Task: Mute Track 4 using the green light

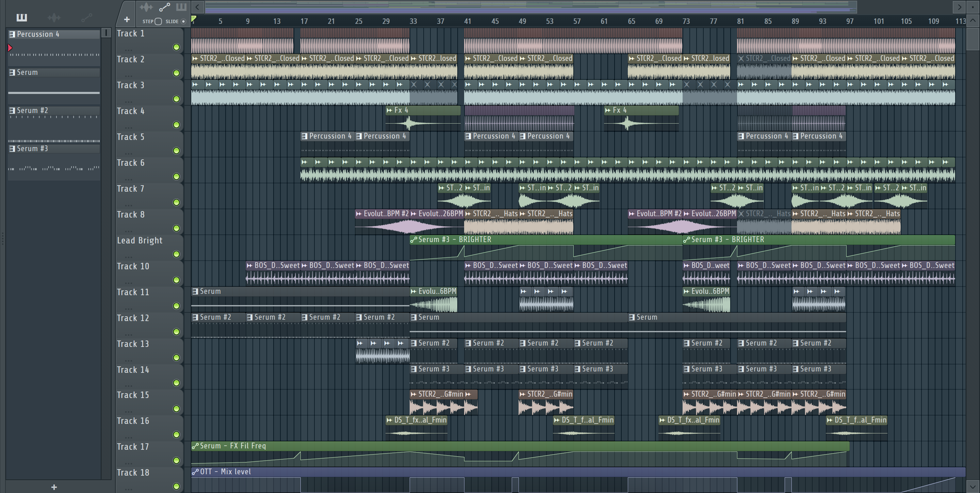Action: pyautogui.click(x=176, y=125)
